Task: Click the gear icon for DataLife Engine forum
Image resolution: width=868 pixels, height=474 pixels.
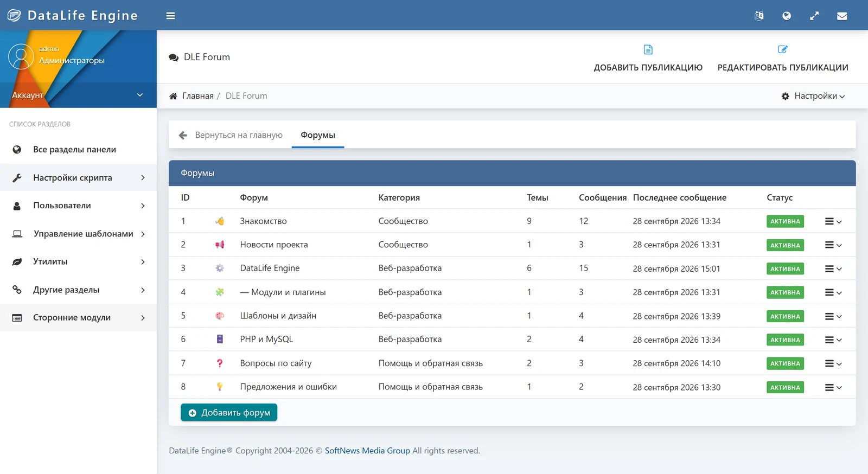Action: pos(220,268)
